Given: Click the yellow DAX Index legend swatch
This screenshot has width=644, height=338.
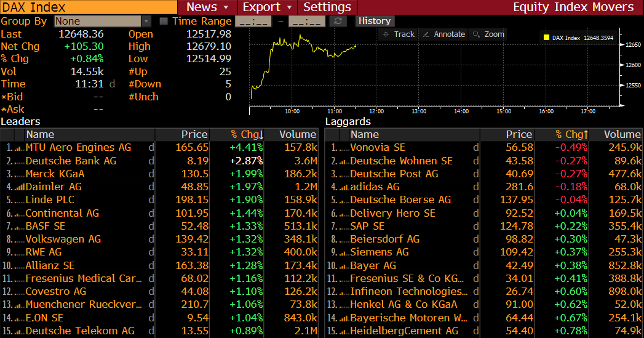Looking at the screenshot, I should 546,38.
